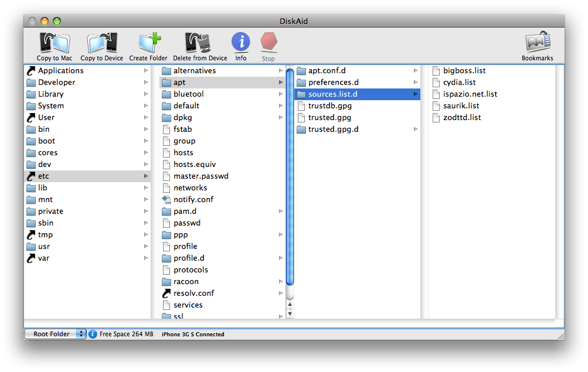Screen dimensions: 588x372
Task: Select the ppp folder row
Action: pyautogui.click(x=223, y=235)
